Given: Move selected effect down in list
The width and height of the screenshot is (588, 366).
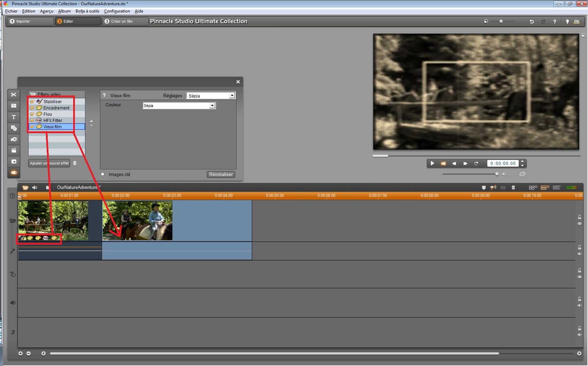Looking at the screenshot, I should [x=91, y=125].
